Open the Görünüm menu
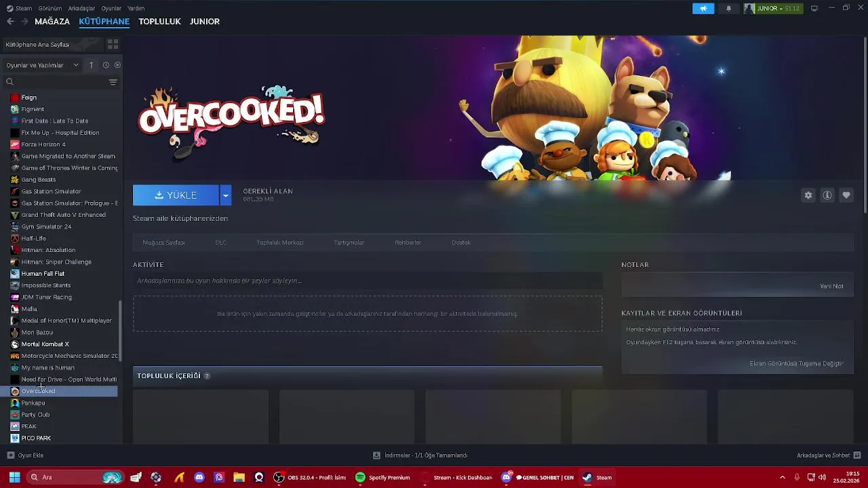 coord(50,8)
